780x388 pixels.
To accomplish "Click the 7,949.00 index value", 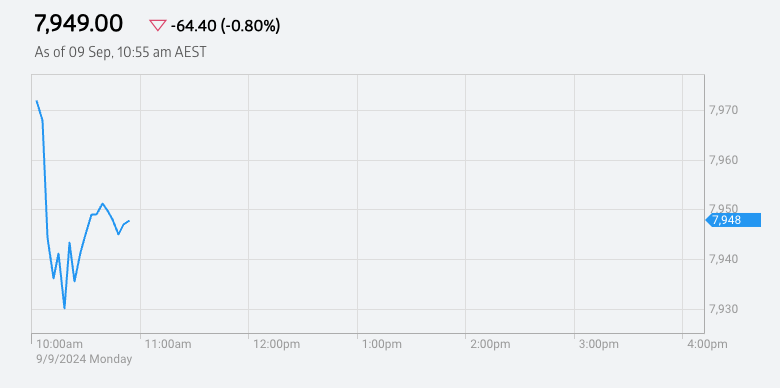I will (78, 24).
